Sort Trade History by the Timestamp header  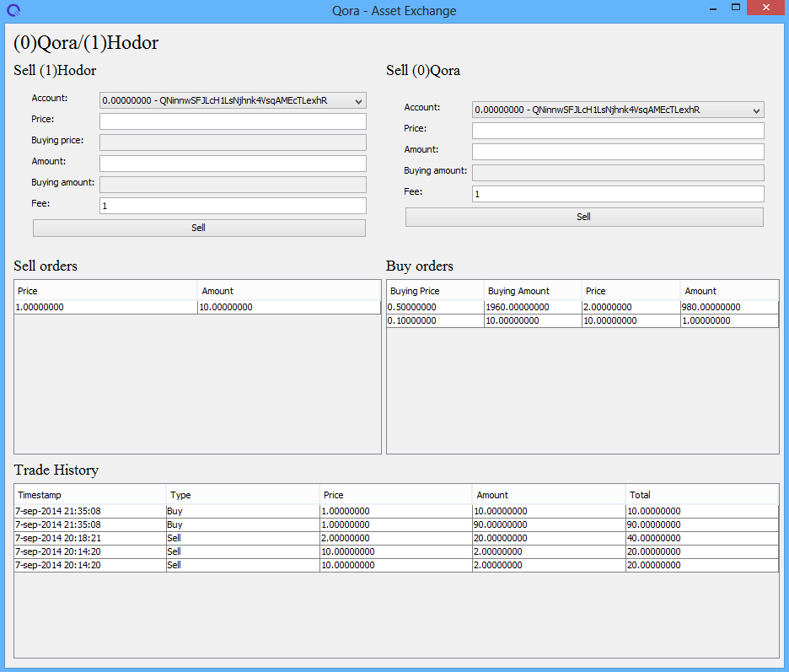tap(90, 495)
